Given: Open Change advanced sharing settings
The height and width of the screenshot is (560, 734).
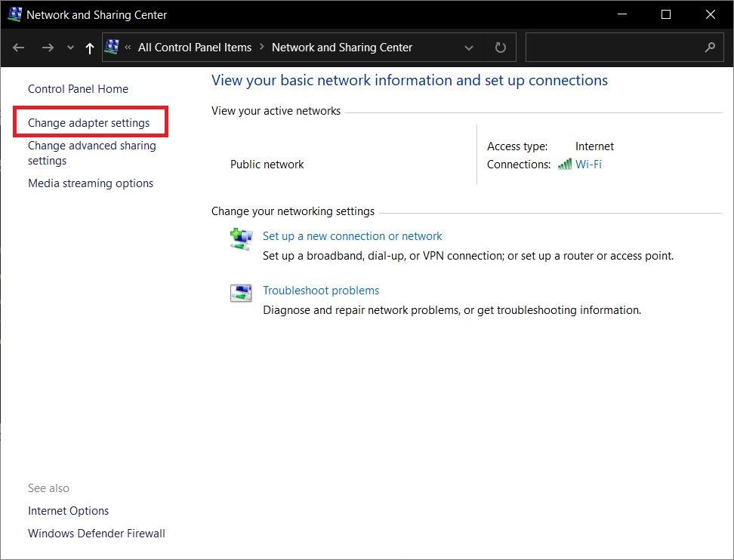Looking at the screenshot, I should 92,153.
